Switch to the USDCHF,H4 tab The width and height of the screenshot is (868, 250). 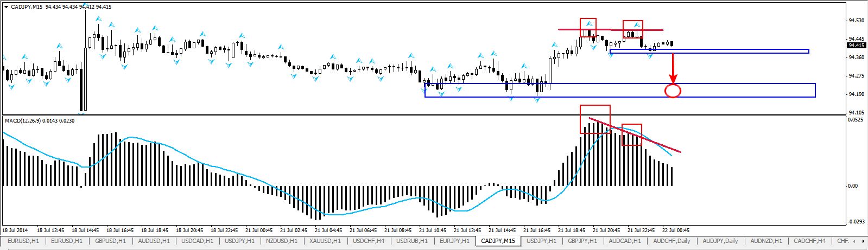(369, 241)
